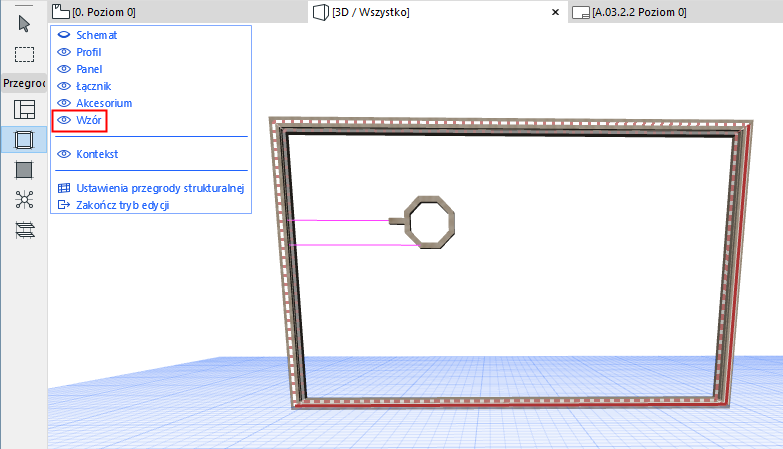Select the octagonal frame in 3D view
Viewport: 783px width, 449px height.
coord(429,222)
